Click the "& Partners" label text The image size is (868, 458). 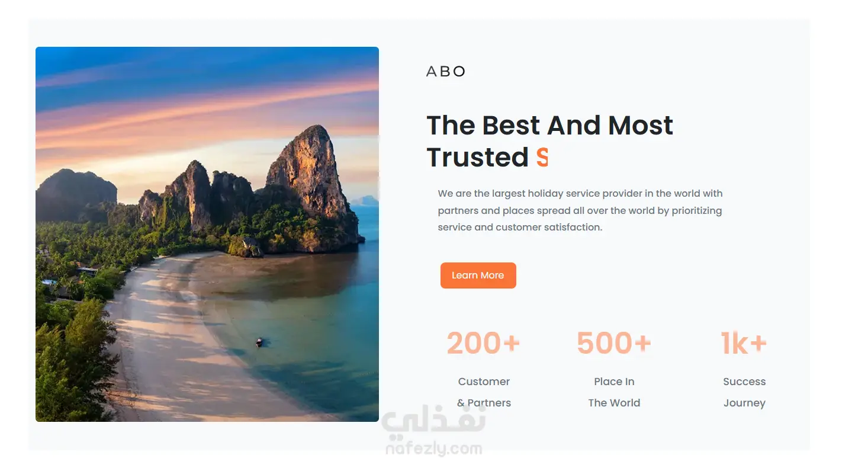[x=484, y=403]
